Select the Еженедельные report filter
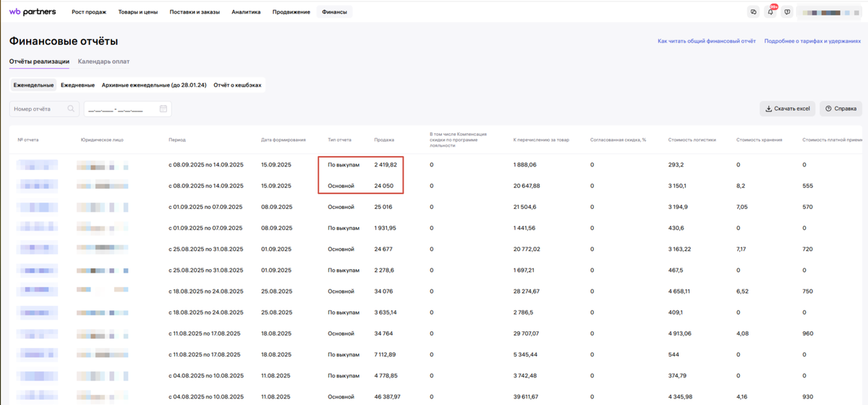 pos(33,85)
